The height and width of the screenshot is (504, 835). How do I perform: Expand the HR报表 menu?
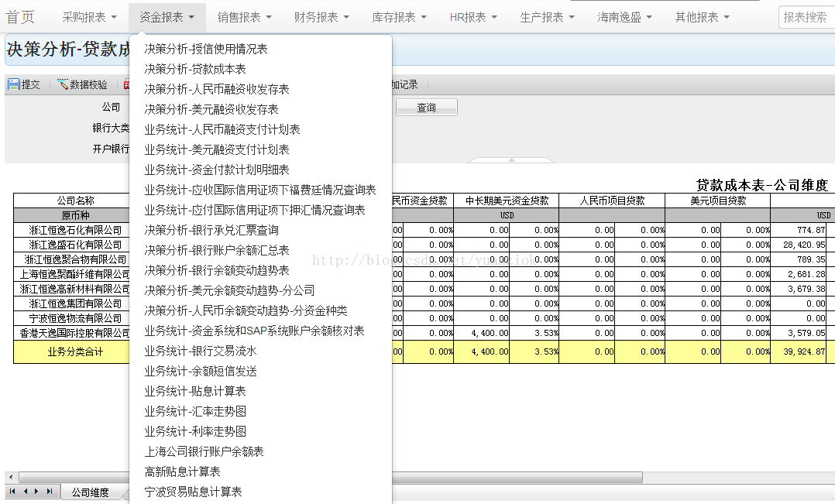[473, 17]
